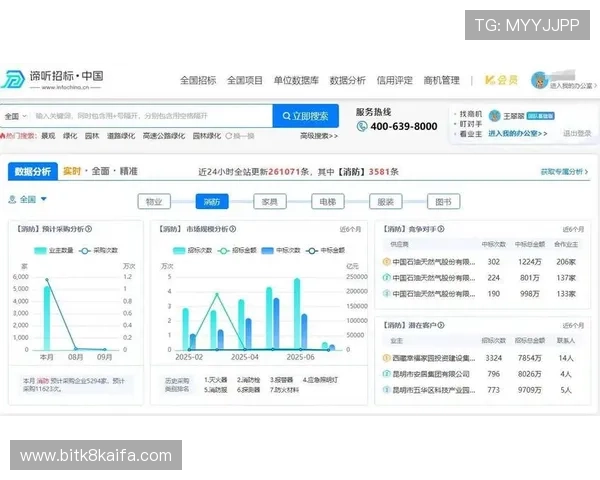Click the 换一换 refresh icon
The image size is (600, 480).
click(228, 136)
